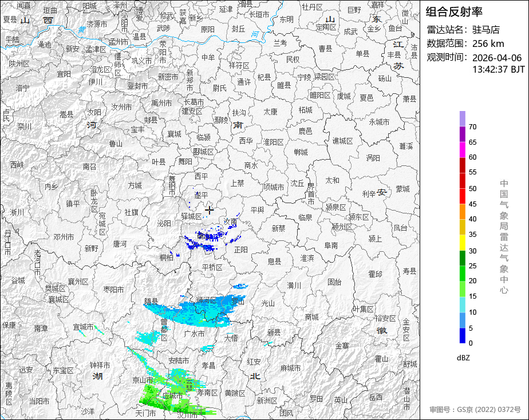Click the 广水市 city label
Screen dimensions: 529x420
click(x=194, y=334)
